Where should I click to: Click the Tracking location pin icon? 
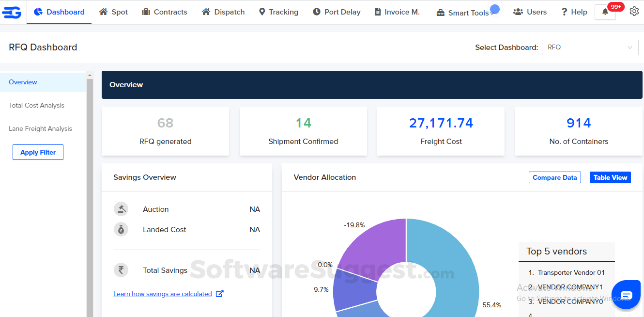click(262, 11)
